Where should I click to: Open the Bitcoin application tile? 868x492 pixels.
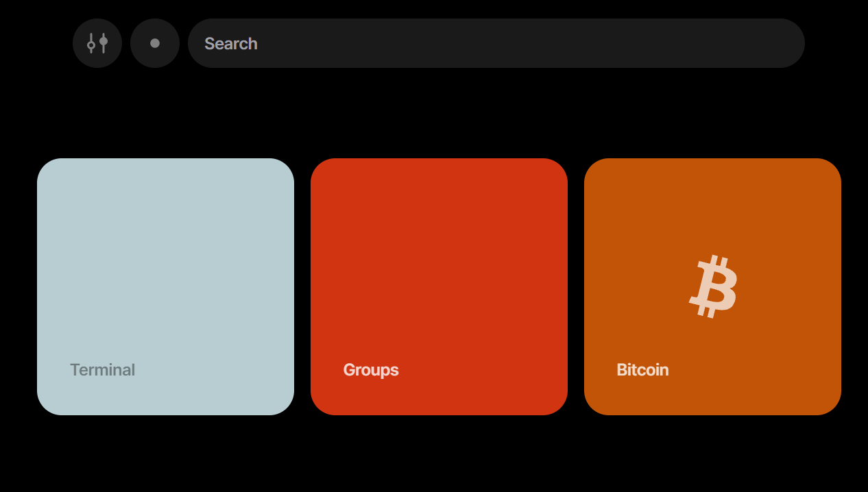tap(712, 286)
